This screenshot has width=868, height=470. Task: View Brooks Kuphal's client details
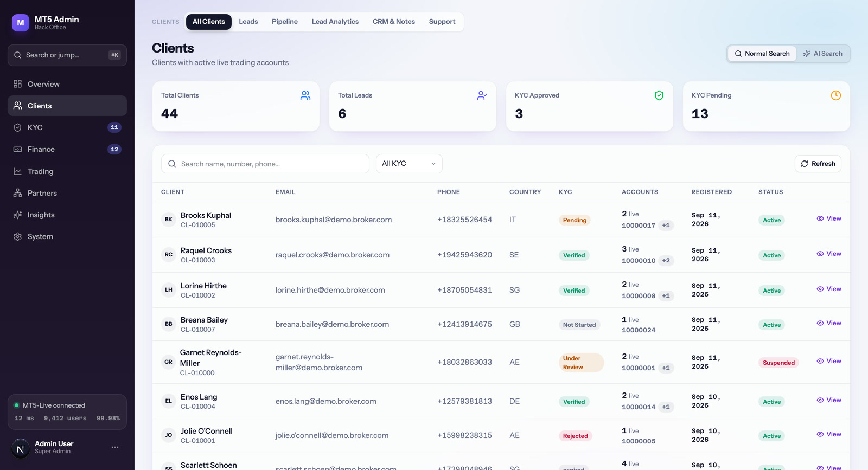[829, 218]
